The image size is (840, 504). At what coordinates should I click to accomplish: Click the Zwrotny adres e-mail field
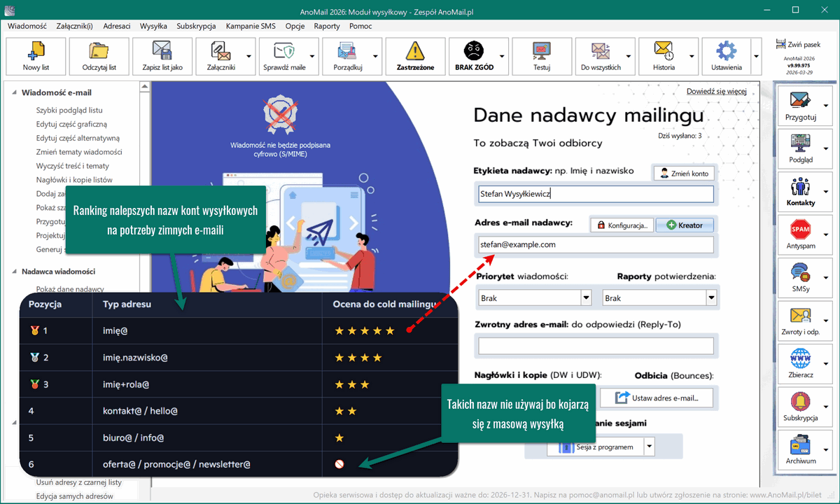coord(596,346)
